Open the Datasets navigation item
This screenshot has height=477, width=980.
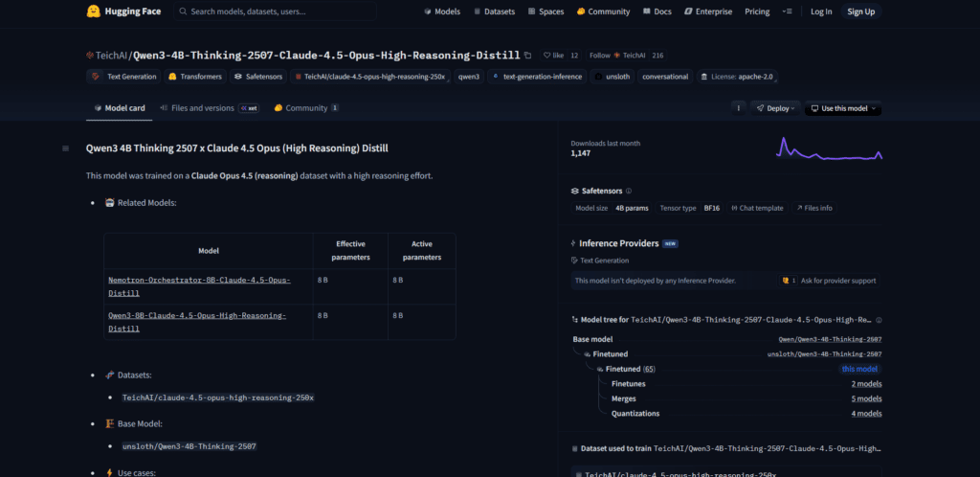pos(495,11)
